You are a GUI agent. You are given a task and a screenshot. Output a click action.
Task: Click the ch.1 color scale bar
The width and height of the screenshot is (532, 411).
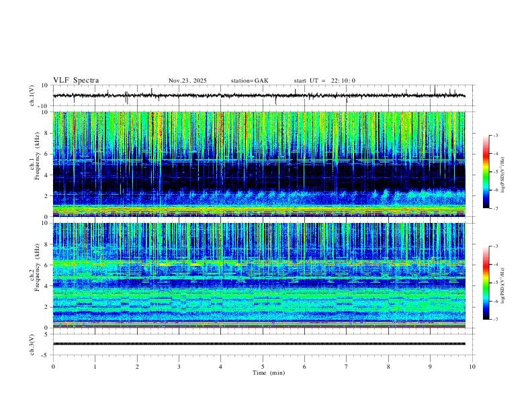click(x=486, y=172)
